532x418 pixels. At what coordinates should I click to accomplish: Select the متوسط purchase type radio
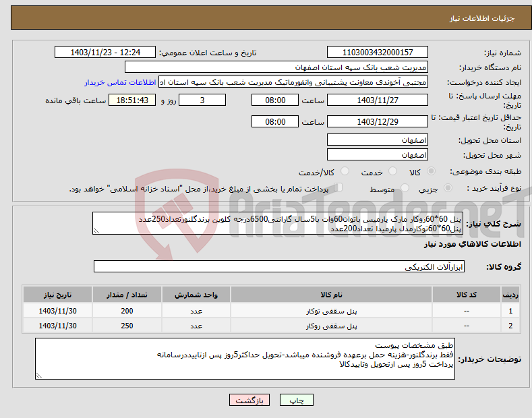pos(405,188)
